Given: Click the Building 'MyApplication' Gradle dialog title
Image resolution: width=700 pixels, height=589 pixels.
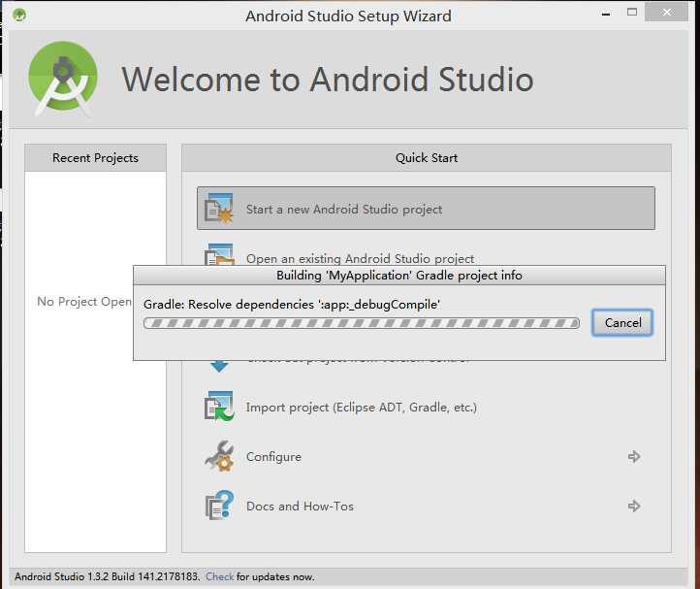Looking at the screenshot, I should [399, 276].
